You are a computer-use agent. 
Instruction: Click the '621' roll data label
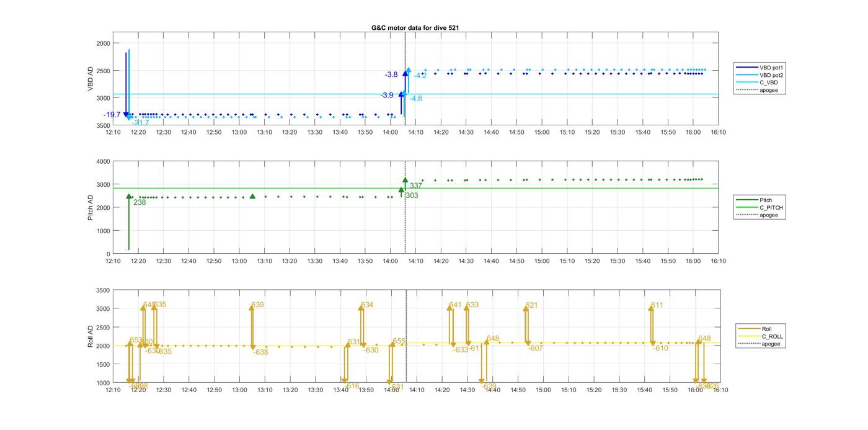click(x=532, y=305)
